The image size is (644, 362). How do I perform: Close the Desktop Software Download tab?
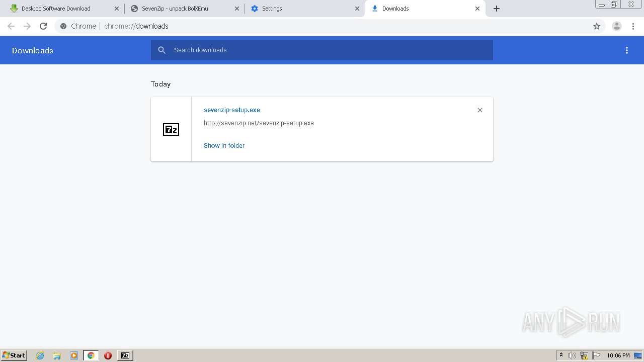coord(117,9)
